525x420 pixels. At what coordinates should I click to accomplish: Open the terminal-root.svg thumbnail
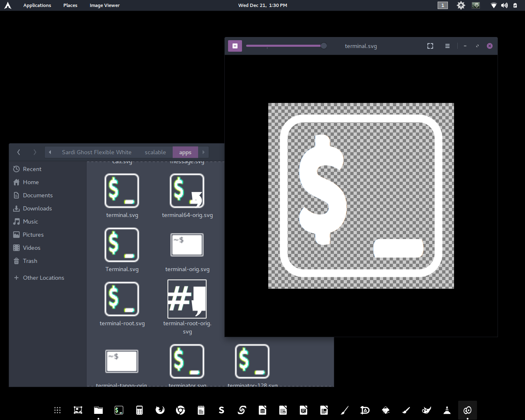pyautogui.click(x=122, y=299)
